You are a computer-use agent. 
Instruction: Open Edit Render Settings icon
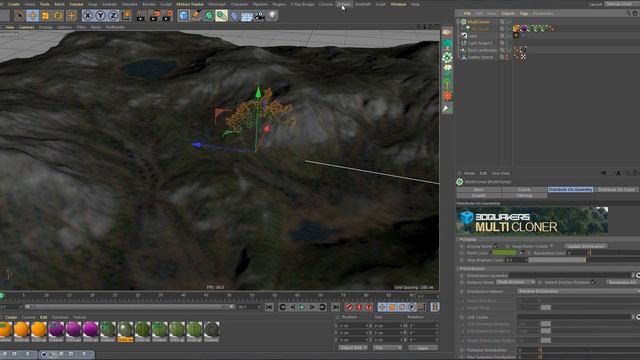(x=167, y=16)
